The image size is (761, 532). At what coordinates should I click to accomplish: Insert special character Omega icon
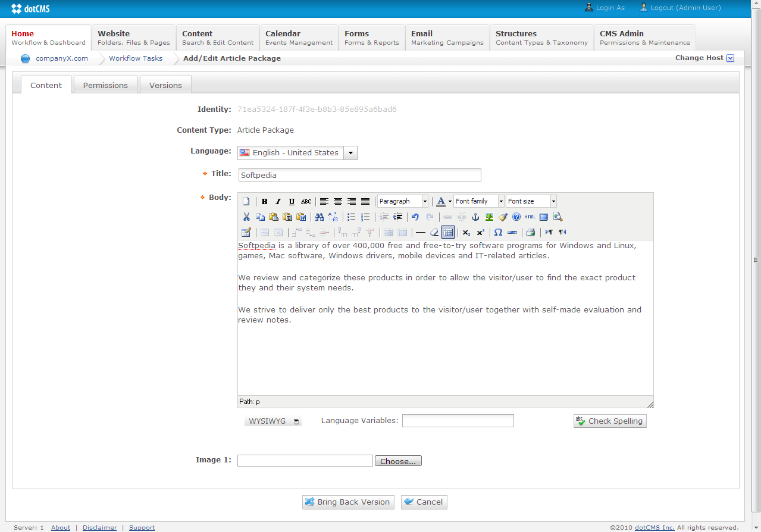coord(499,232)
